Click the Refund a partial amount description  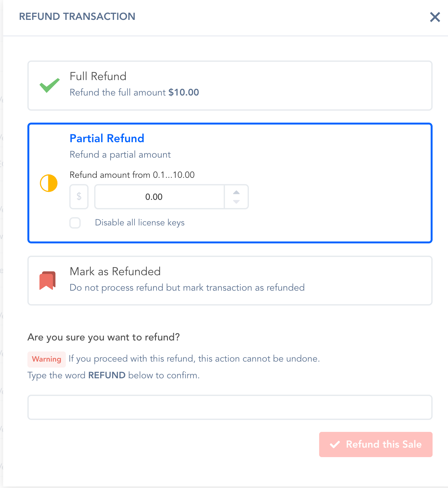coord(120,155)
